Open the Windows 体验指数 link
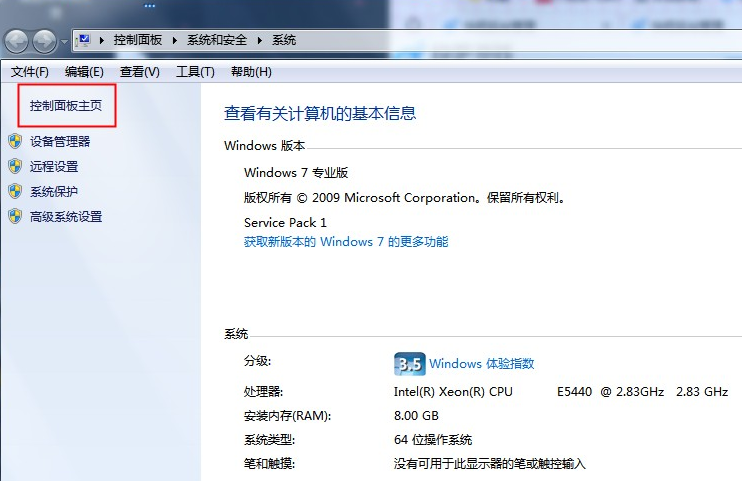Image resolution: width=742 pixels, height=481 pixels. [481, 364]
